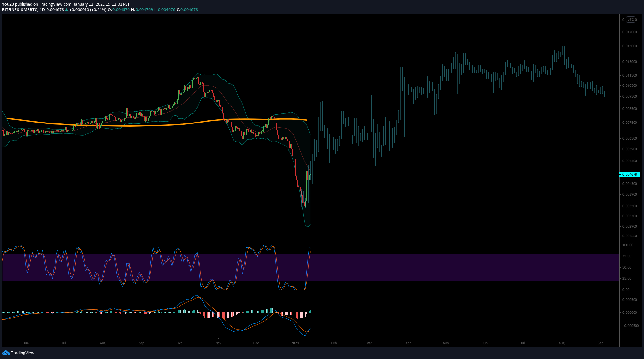Click the Apr label on time axis

[408, 343]
